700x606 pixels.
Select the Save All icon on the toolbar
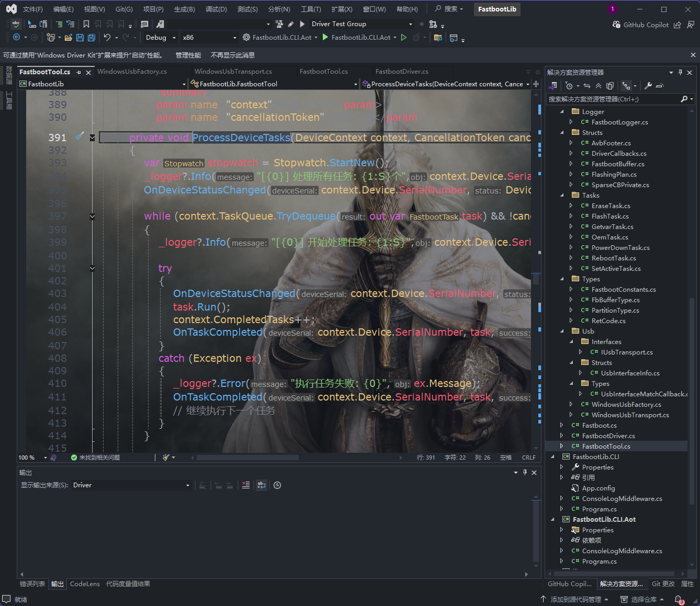(91, 37)
